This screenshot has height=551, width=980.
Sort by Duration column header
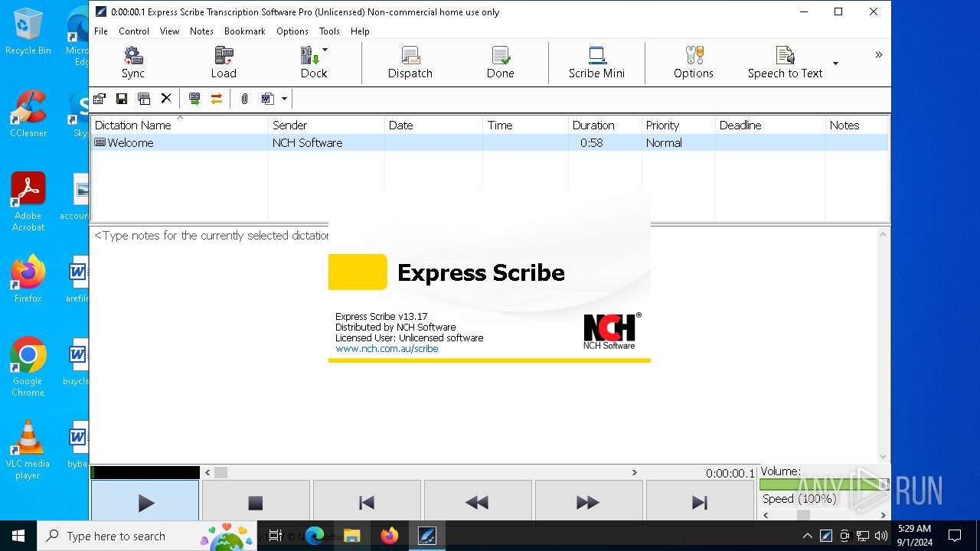click(605, 126)
